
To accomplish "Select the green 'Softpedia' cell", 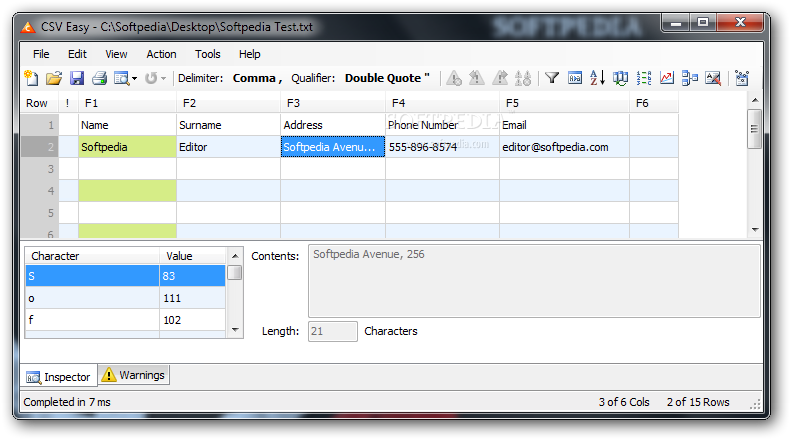I will point(128,147).
